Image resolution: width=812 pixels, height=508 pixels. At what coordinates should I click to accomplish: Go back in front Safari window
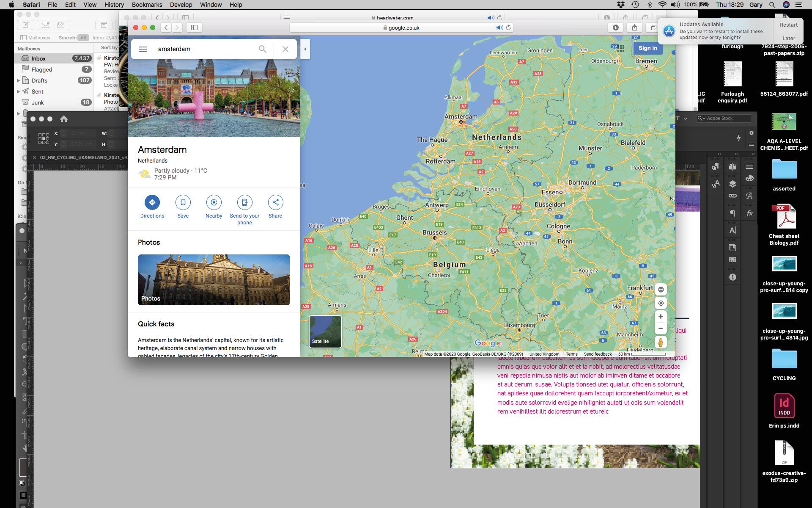coord(166,28)
